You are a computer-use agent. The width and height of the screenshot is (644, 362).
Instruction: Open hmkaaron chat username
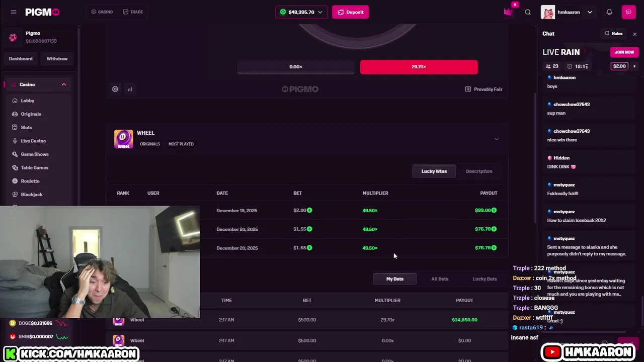(565, 78)
